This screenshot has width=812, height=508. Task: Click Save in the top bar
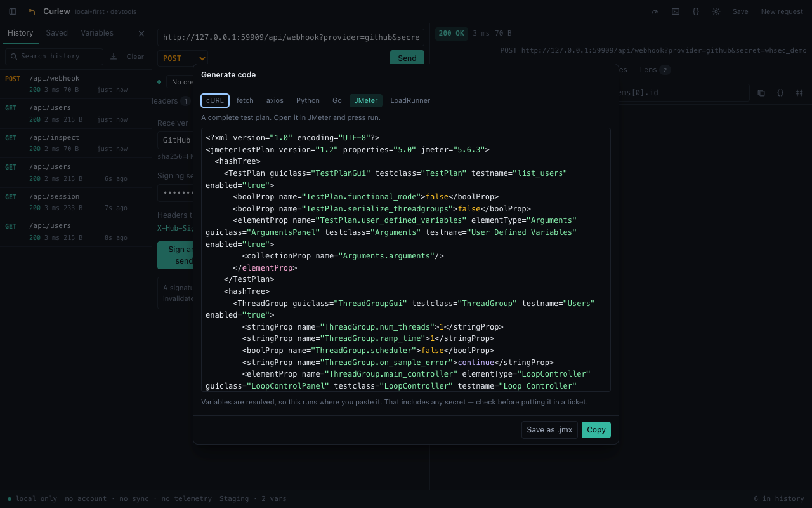[740, 11]
